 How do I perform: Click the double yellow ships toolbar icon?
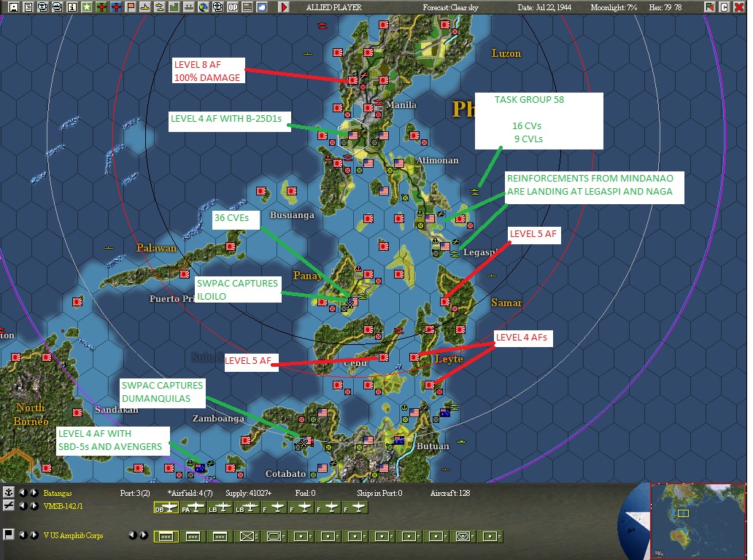pos(160,7)
